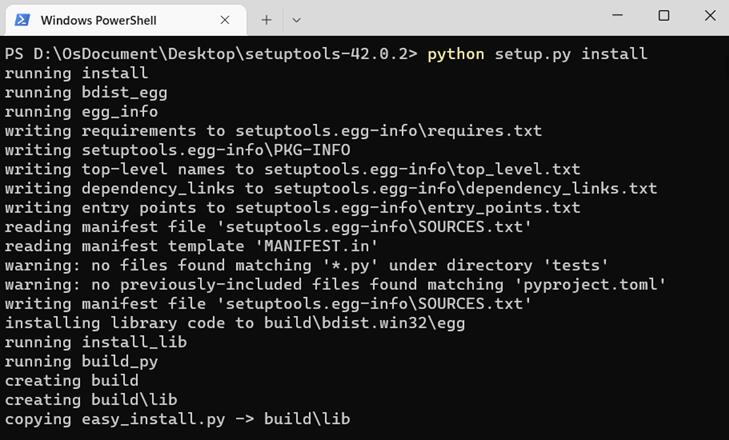This screenshot has height=440, width=729.
Task: Click the 'running bdist_egg' output line
Action: coord(86,92)
